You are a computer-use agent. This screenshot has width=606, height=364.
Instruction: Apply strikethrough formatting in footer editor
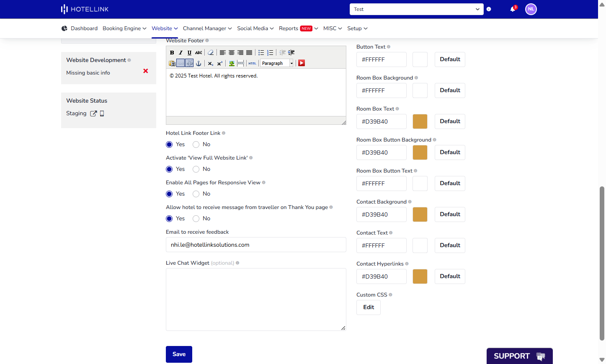199,53
